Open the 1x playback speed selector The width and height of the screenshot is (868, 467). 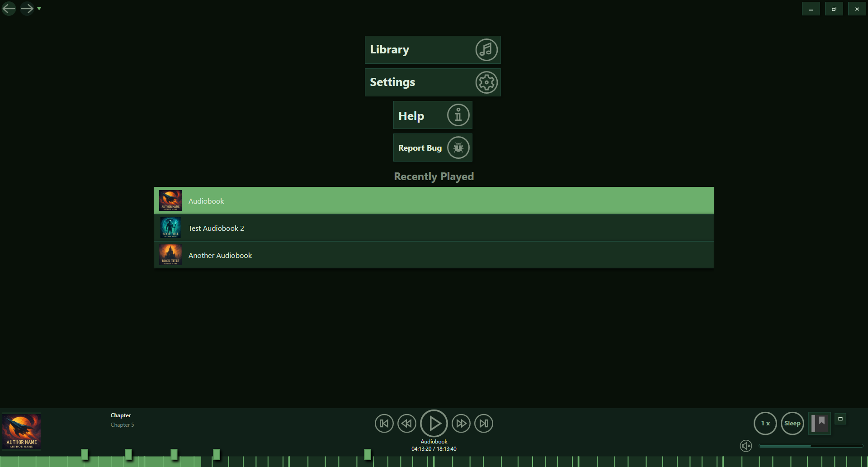pos(765,423)
